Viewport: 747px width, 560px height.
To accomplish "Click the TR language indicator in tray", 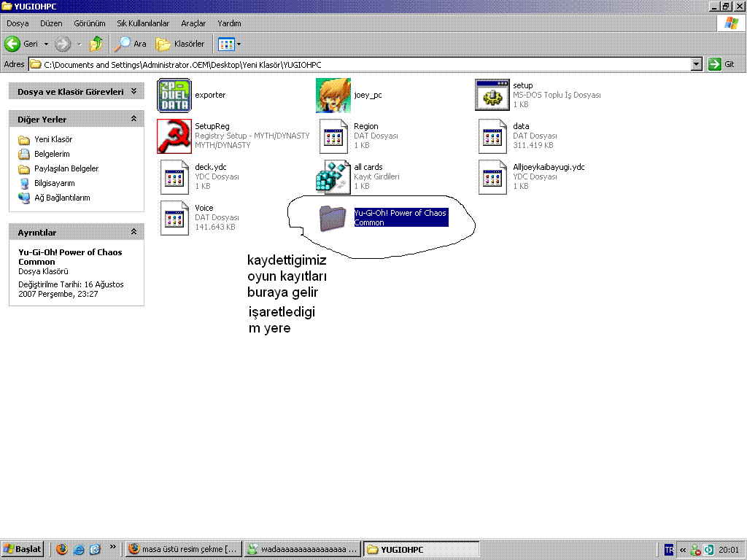I will [x=669, y=550].
